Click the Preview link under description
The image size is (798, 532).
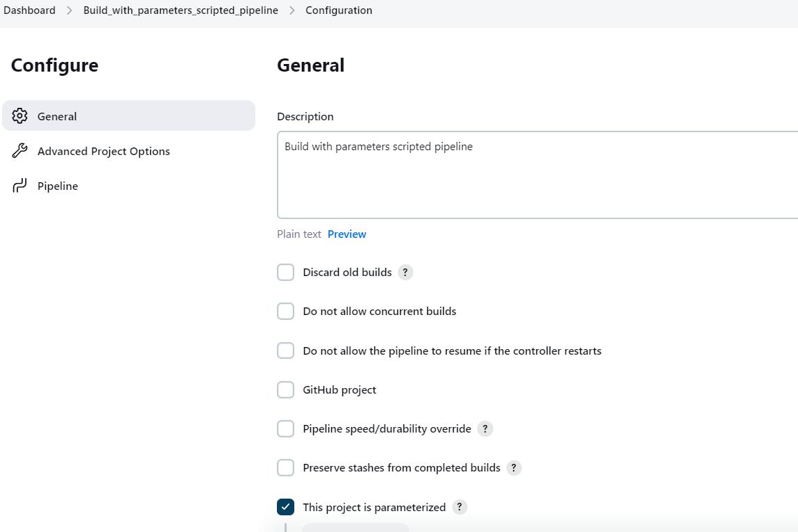tap(346, 234)
